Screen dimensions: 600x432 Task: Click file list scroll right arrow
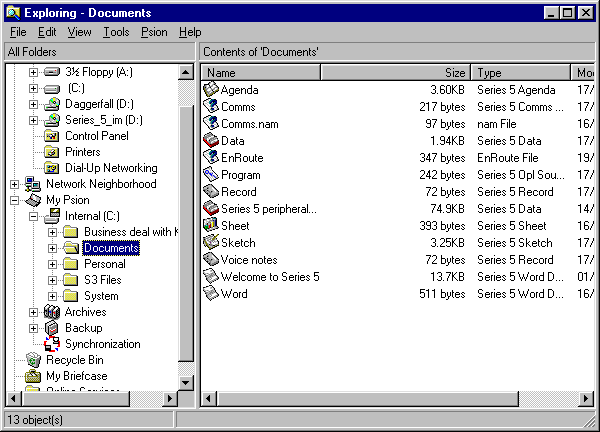(x=585, y=399)
